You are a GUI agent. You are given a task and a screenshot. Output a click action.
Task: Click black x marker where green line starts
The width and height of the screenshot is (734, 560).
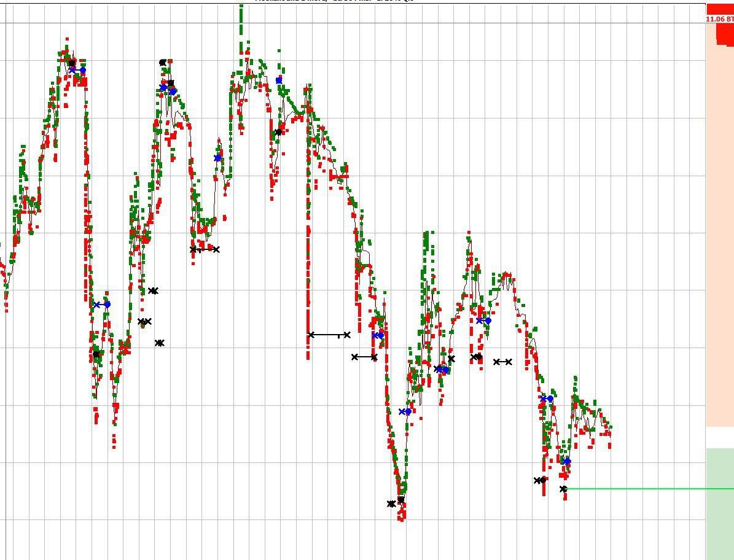564,489
